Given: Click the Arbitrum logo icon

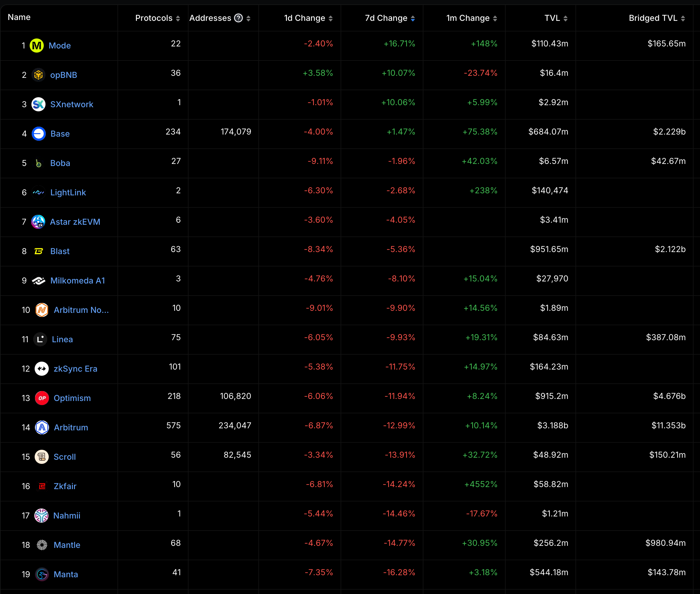Looking at the screenshot, I should 42,427.
